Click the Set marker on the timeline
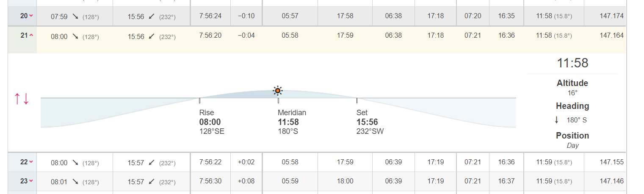This screenshot has height=194, width=644. 357,100
